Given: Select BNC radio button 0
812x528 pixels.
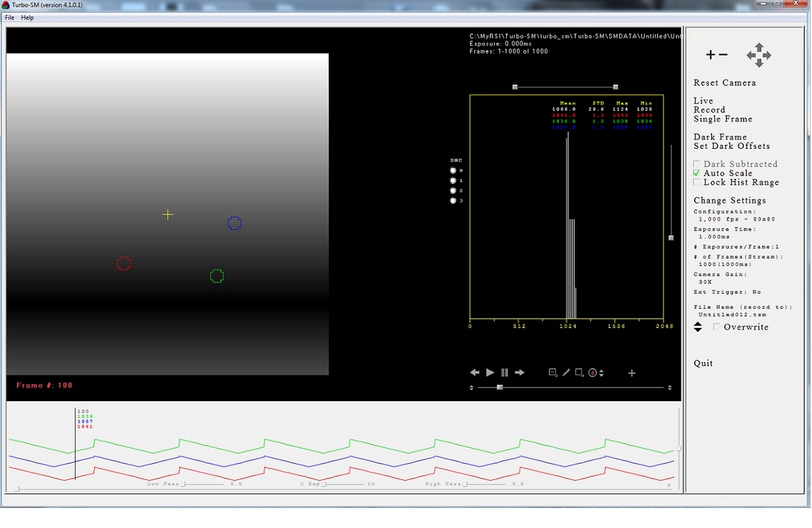Looking at the screenshot, I should click(x=453, y=171).
